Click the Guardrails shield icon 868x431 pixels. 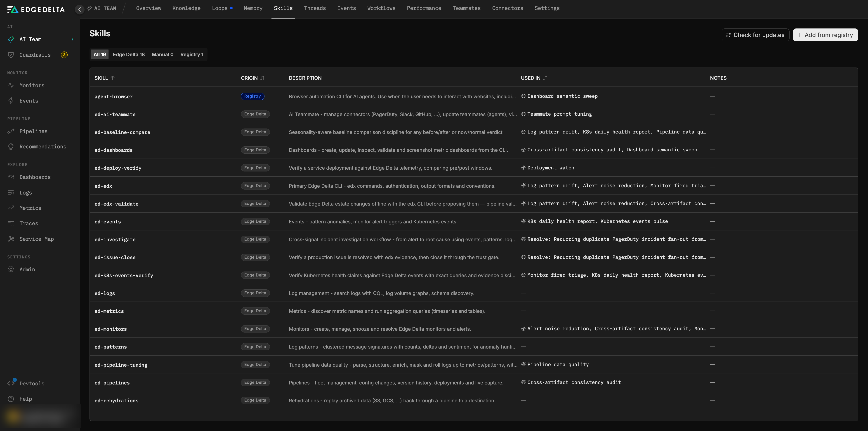point(11,55)
